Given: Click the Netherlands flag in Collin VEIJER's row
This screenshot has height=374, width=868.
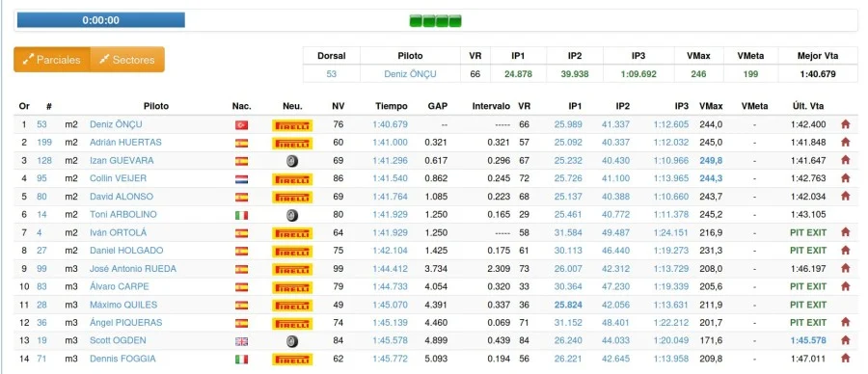Looking at the screenshot, I should pos(241,178).
